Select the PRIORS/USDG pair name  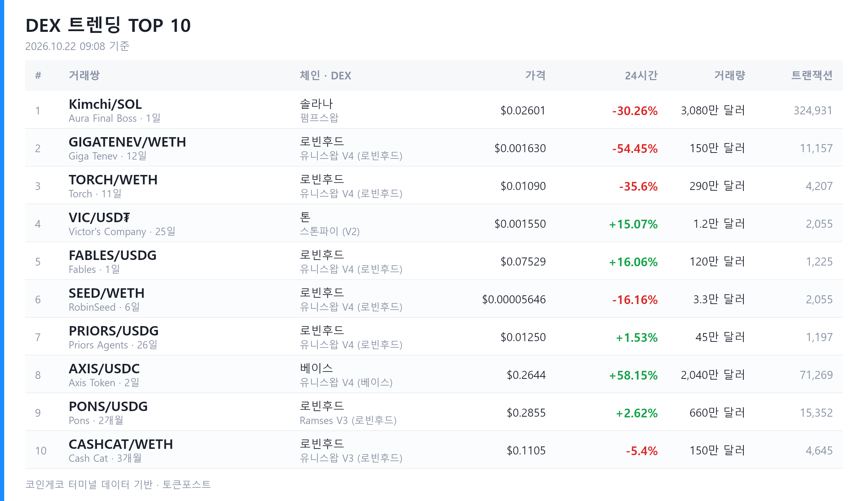point(114,331)
